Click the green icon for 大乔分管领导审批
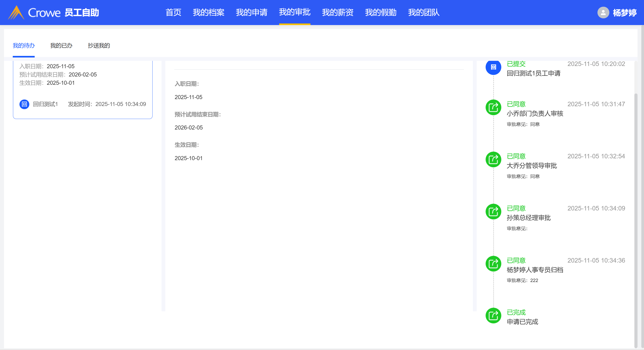Screen dimensions: 644x350 click(x=493, y=159)
